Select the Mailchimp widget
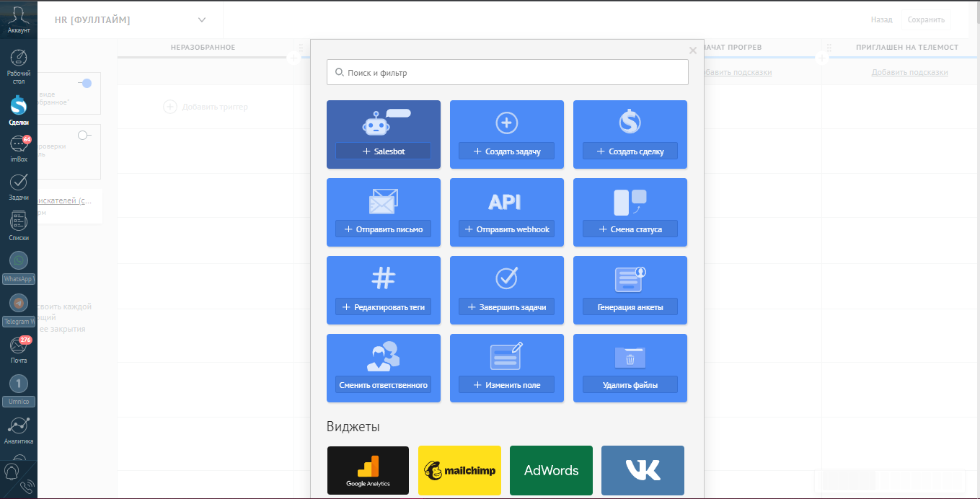Image resolution: width=980 pixels, height=499 pixels. (459, 470)
